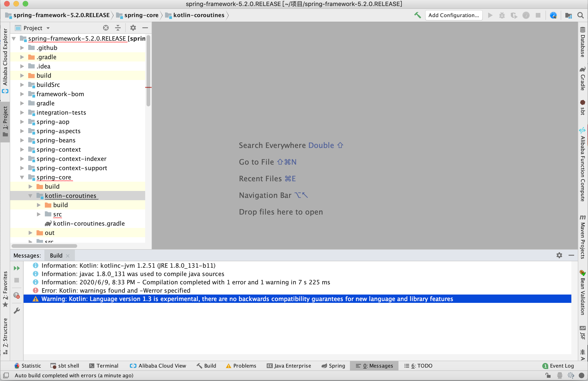Click the Stop square icon in toolbar
The image size is (588, 381).
(538, 15)
